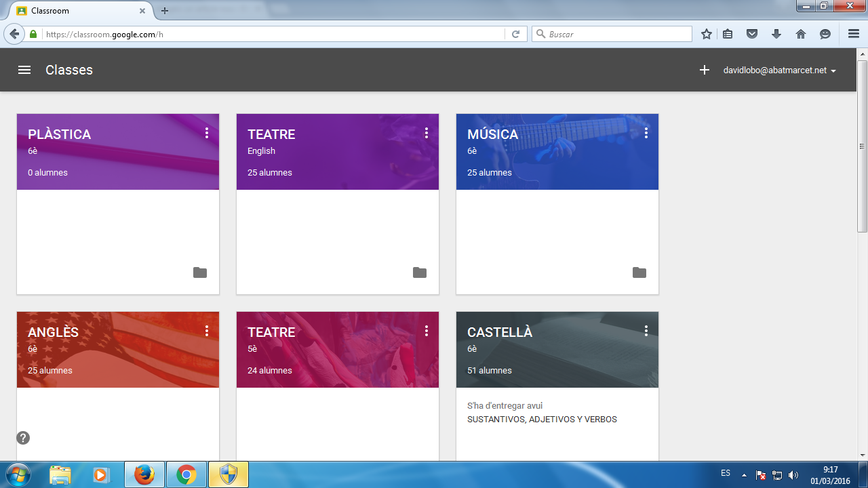
Task: Open the Drive folder for TEATRE English class
Action: click(420, 272)
